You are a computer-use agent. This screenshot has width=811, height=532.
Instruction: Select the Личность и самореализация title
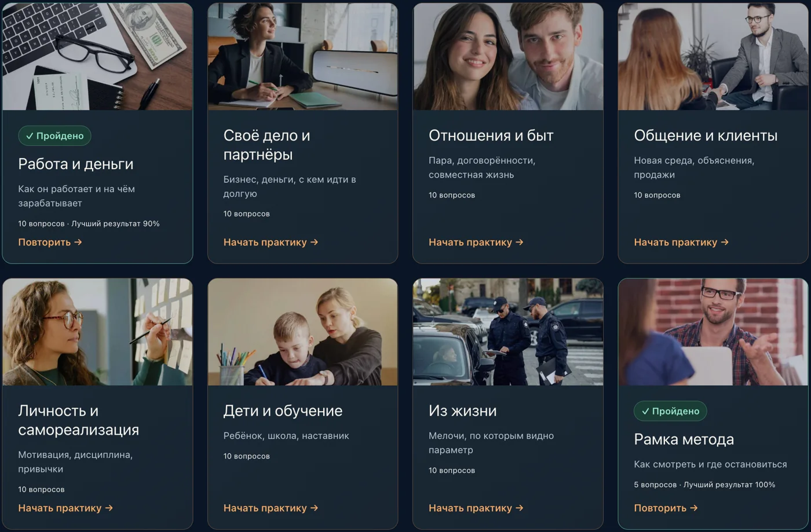(x=78, y=420)
